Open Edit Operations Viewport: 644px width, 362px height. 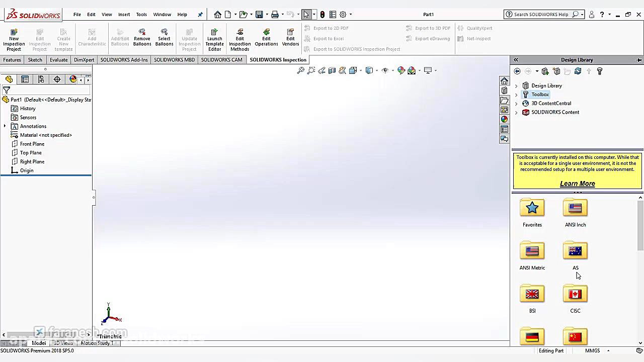[x=266, y=37]
